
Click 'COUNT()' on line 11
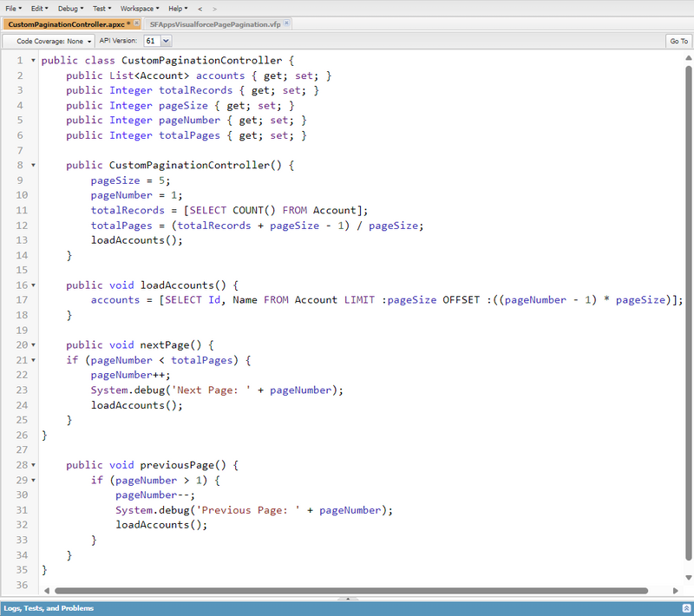[x=254, y=210]
